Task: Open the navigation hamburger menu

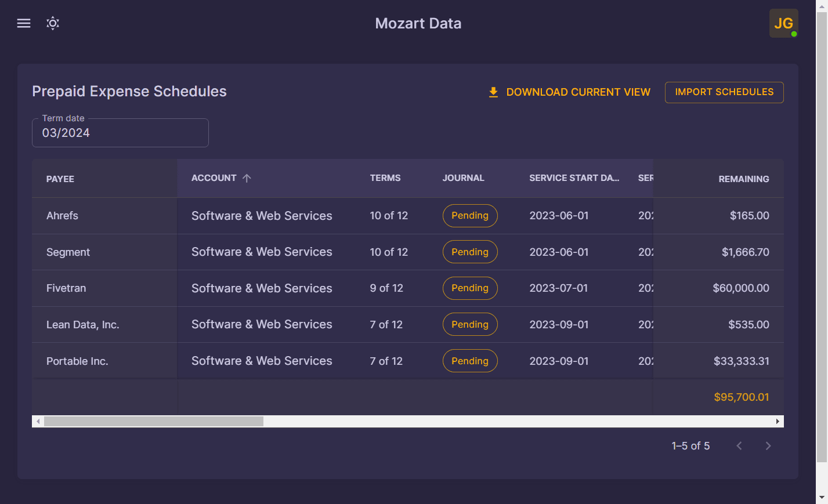Action: click(23, 23)
